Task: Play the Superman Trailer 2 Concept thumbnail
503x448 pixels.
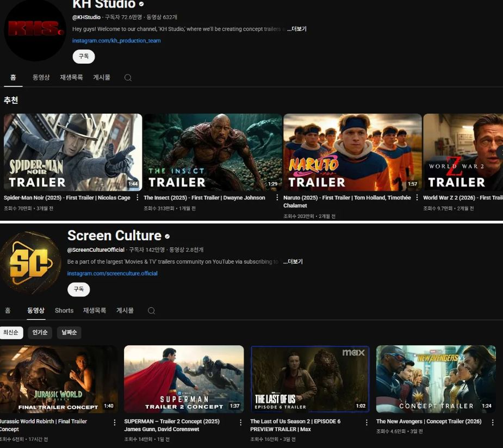Action: (x=184, y=379)
